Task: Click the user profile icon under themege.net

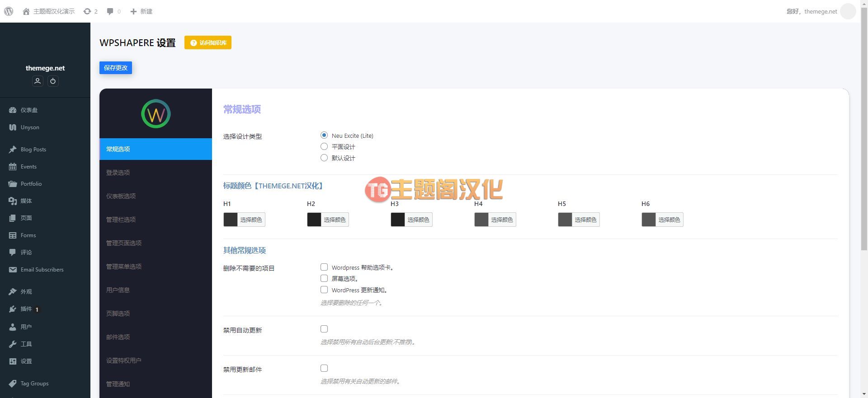Action: coord(38,81)
